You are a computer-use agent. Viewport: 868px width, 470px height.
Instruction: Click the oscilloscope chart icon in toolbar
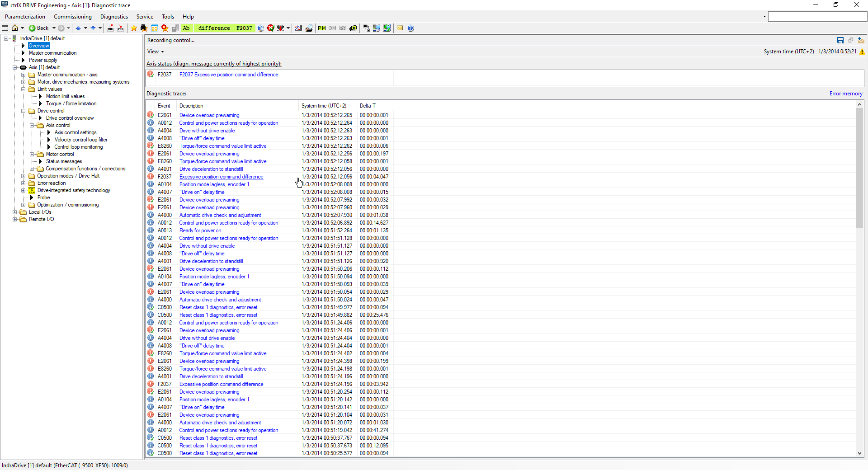(x=298, y=28)
